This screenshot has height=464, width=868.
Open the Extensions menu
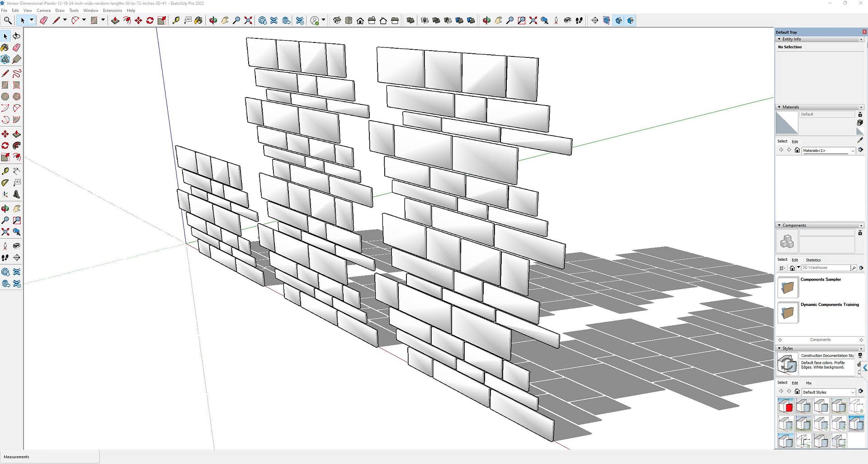tap(112, 10)
